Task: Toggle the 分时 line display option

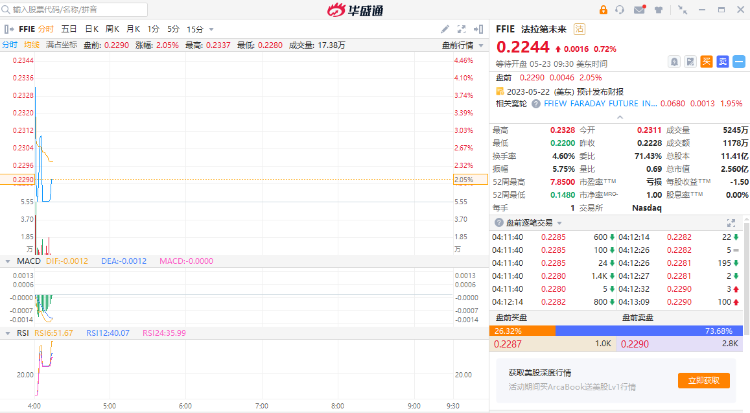Action: tap(9, 45)
